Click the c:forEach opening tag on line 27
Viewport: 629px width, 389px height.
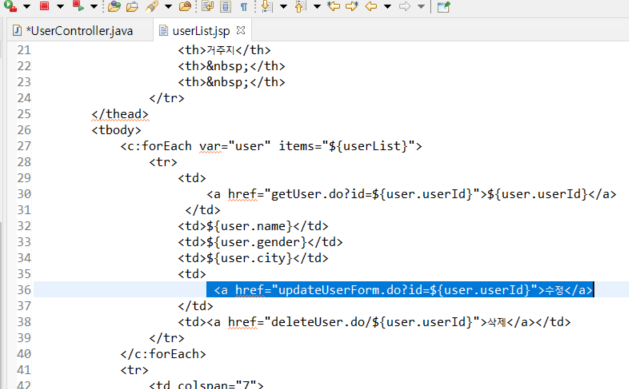(271, 146)
